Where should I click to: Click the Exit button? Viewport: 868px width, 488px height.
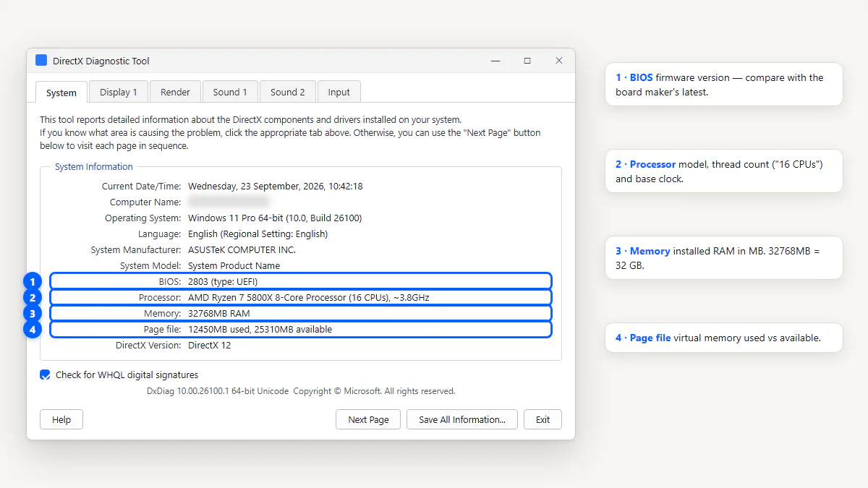pos(542,419)
